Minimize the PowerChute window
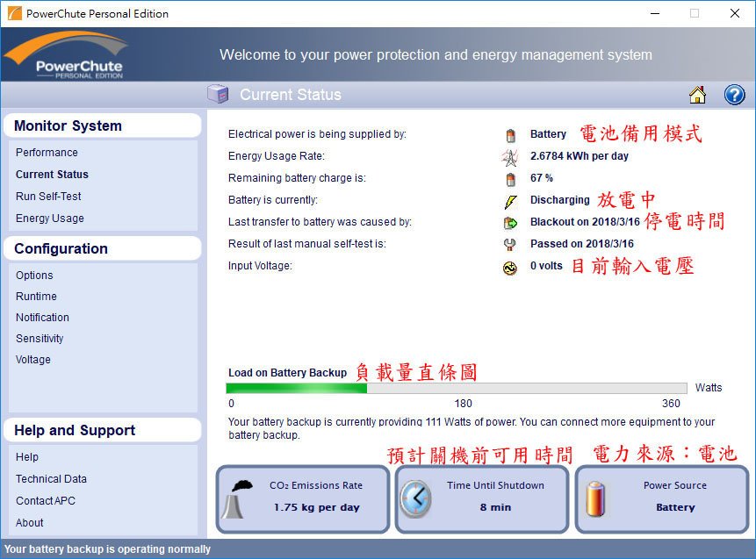 [x=655, y=13]
